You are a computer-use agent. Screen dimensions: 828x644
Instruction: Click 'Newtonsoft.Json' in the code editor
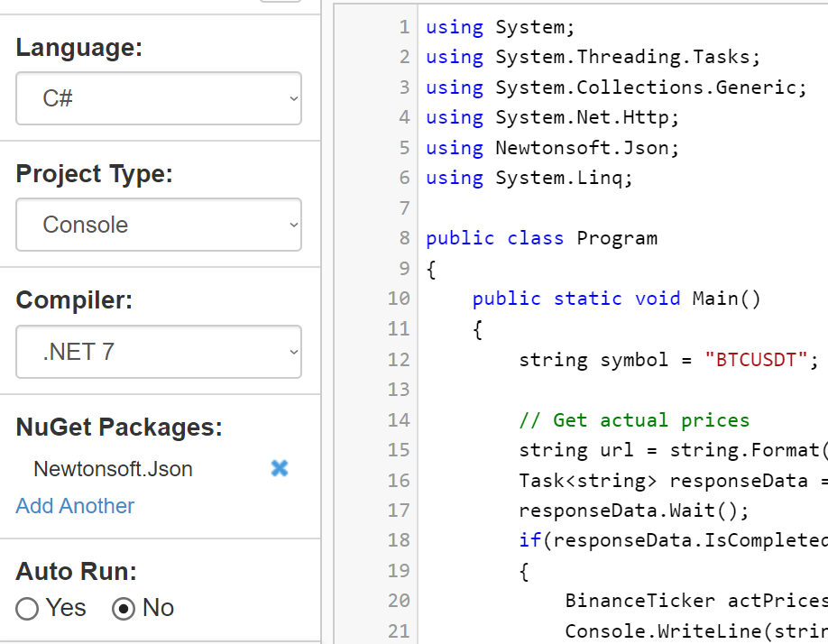tap(582, 148)
